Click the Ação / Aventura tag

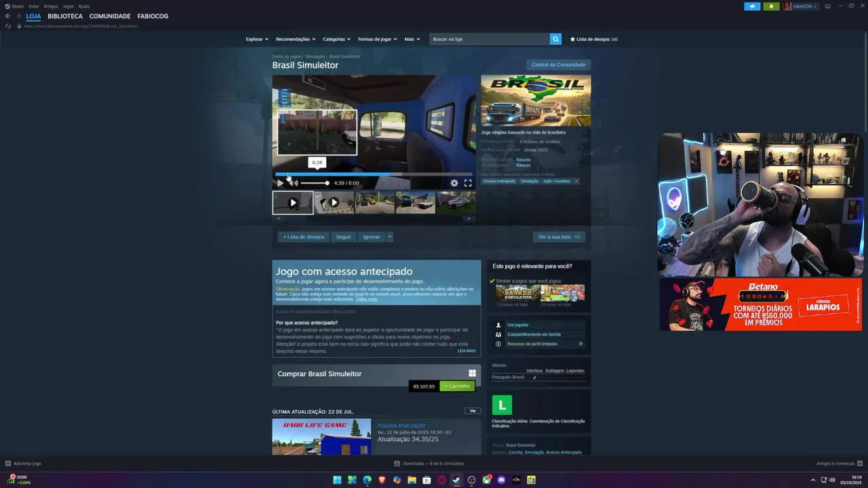[557, 181]
